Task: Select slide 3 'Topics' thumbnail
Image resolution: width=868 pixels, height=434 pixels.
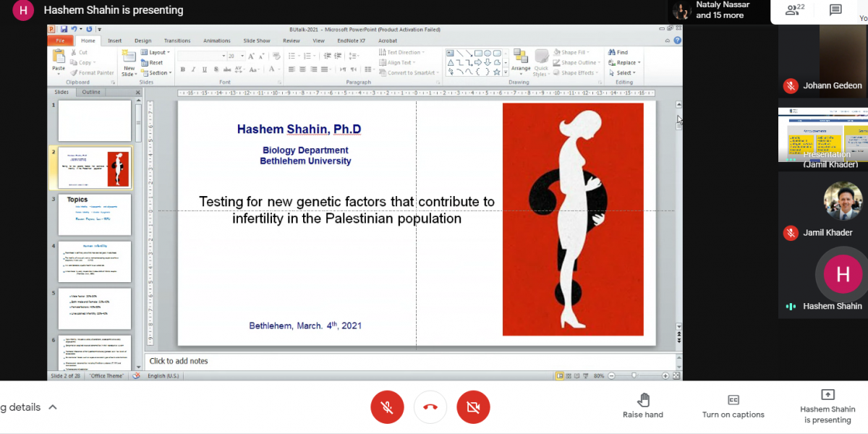Action: [95, 215]
